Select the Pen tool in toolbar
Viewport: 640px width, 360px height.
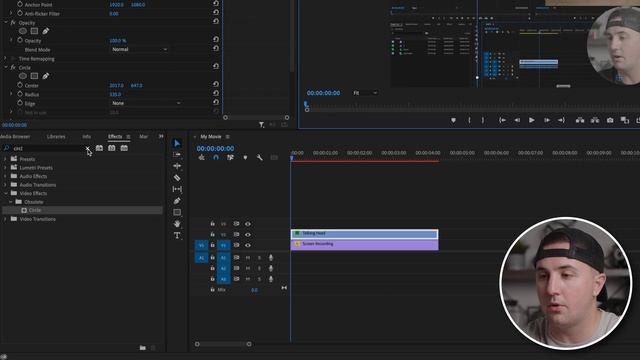click(x=177, y=201)
